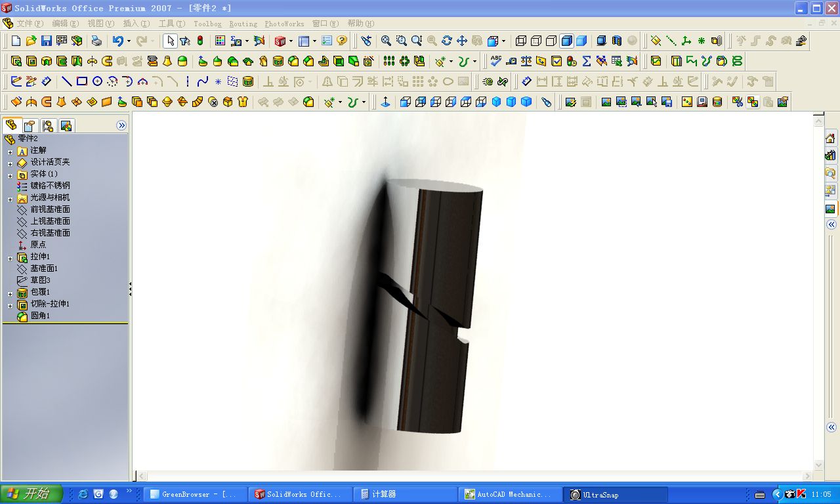The width and height of the screenshot is (840, 504).
Task: Save the part with the floppy disk icon
Action: tap(47, 41)
